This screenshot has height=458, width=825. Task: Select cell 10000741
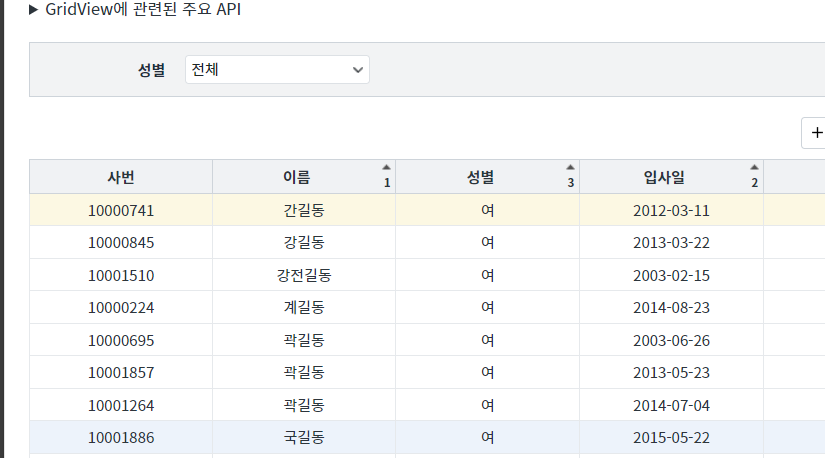(x=121, y=211)
